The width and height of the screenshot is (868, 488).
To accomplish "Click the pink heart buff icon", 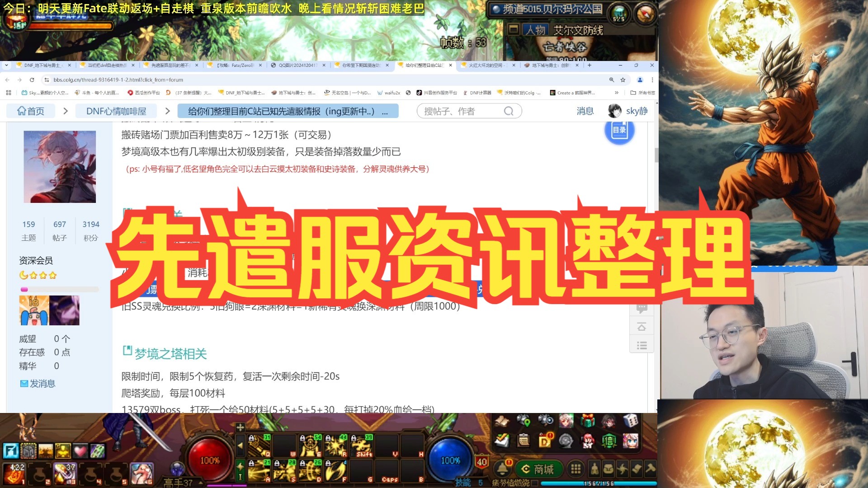I will pos(80,450).
